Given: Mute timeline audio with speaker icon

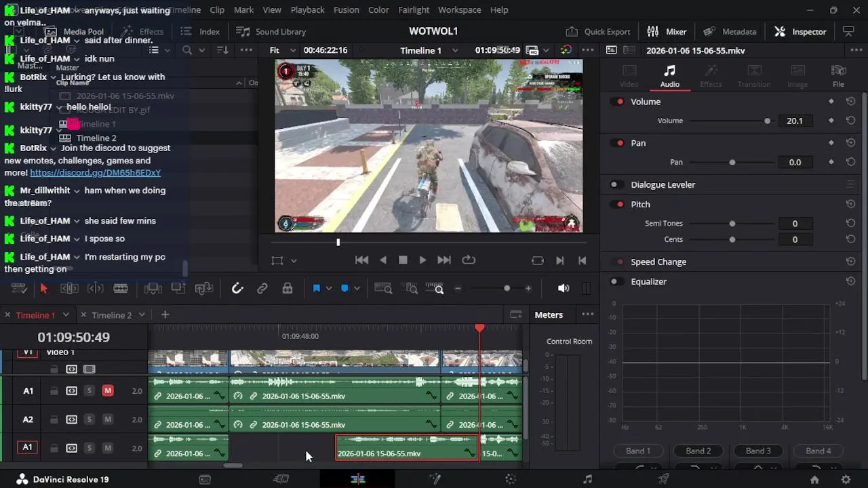Looking at the screenshot, I should (x=564, y=289).
